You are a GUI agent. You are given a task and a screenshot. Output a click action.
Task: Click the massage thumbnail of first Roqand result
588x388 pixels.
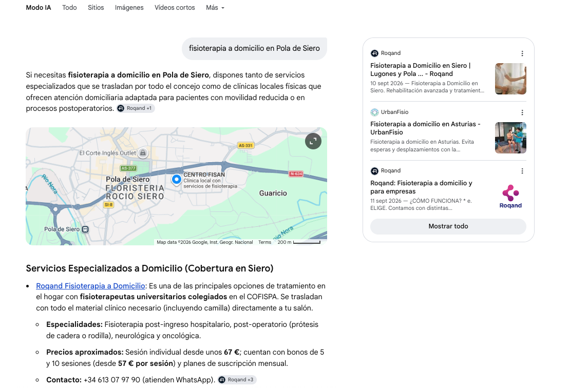[x=510, y=79]
